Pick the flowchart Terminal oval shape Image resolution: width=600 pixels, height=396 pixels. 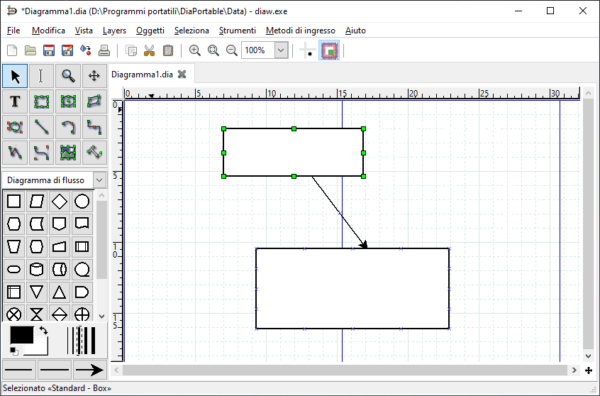[x=14, y=269]
